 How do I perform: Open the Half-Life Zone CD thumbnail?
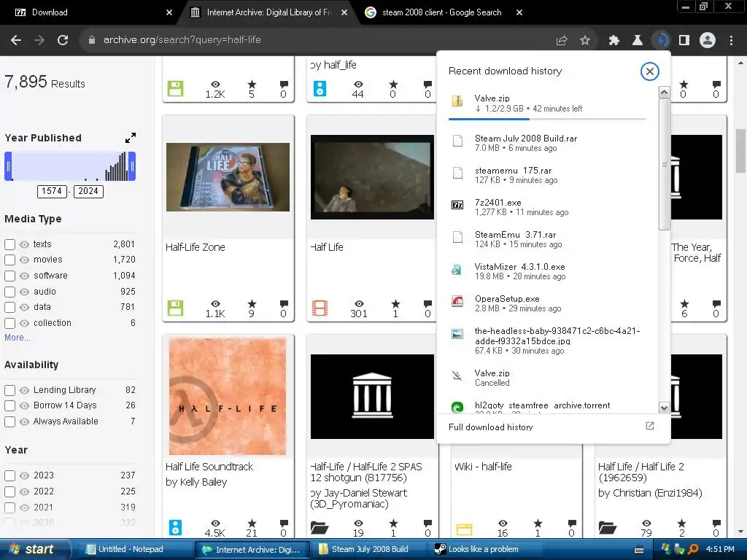coord(228,177)
